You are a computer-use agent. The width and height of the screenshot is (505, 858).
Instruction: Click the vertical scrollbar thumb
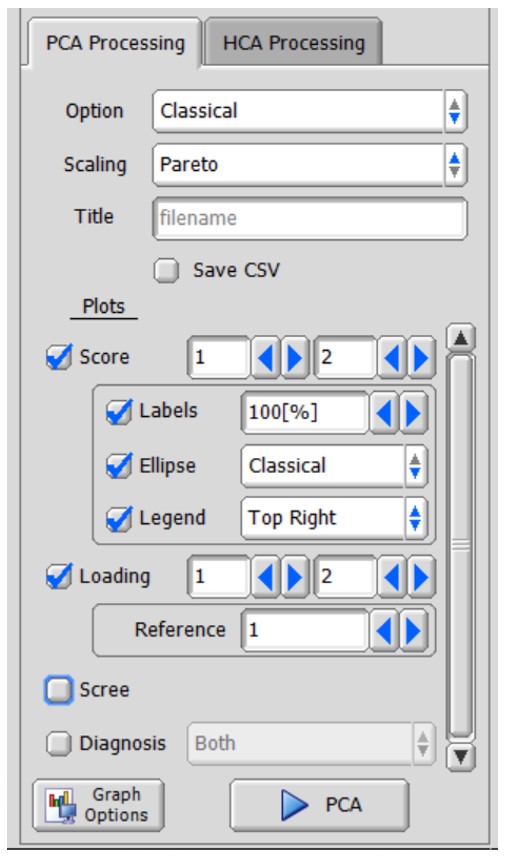[461, 546]
